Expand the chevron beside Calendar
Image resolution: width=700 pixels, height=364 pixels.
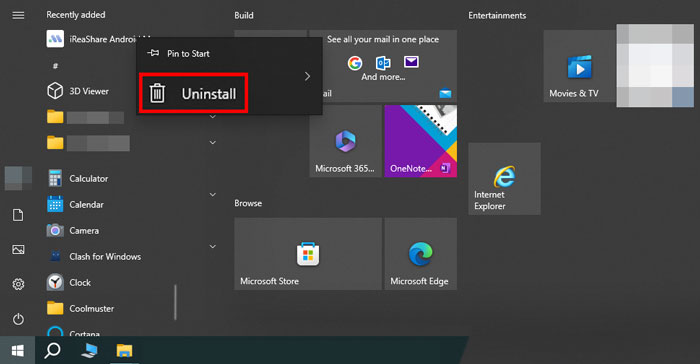[x=213, y=195]
